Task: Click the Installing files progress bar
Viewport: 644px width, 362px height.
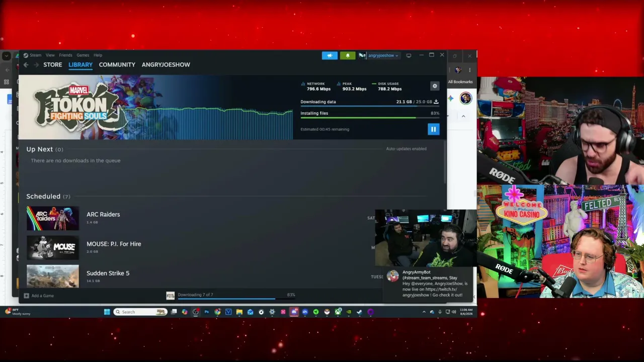Action: (x=369, y=118)
